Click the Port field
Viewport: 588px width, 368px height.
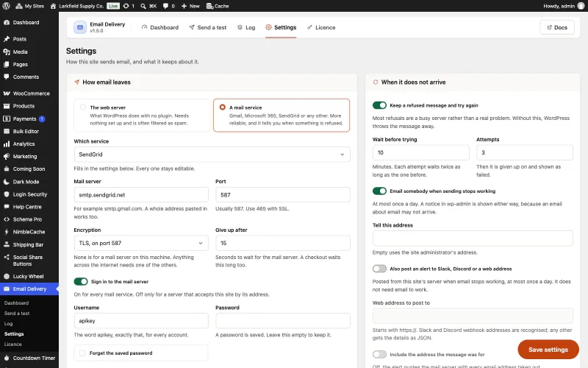pos(283,195)
